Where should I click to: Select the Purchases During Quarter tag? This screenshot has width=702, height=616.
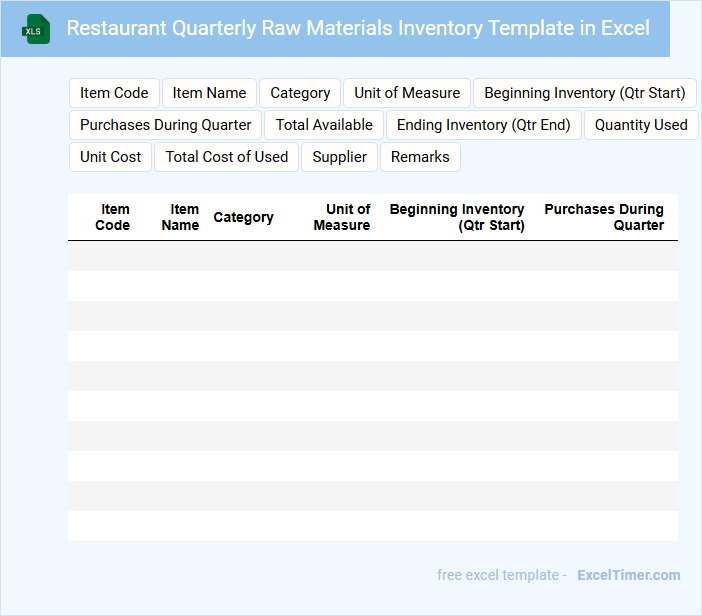165,125
